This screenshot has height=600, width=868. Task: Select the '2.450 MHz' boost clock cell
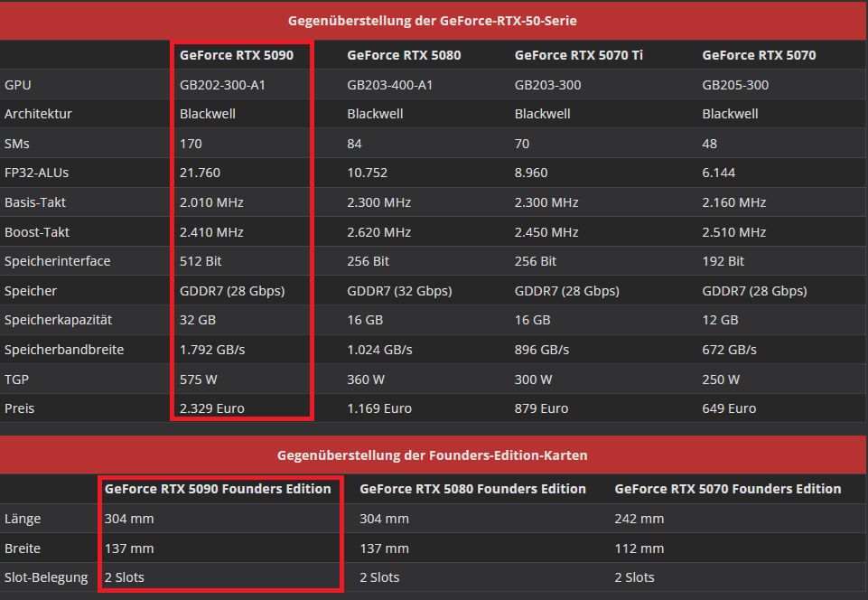(546, 233)
